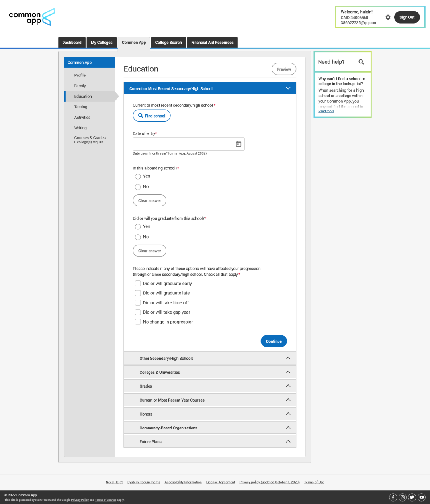Screen dimensions: 430x504
Task: Open the Instagram icon in footer
Action: pyautogui.click(x=403, y=497)
